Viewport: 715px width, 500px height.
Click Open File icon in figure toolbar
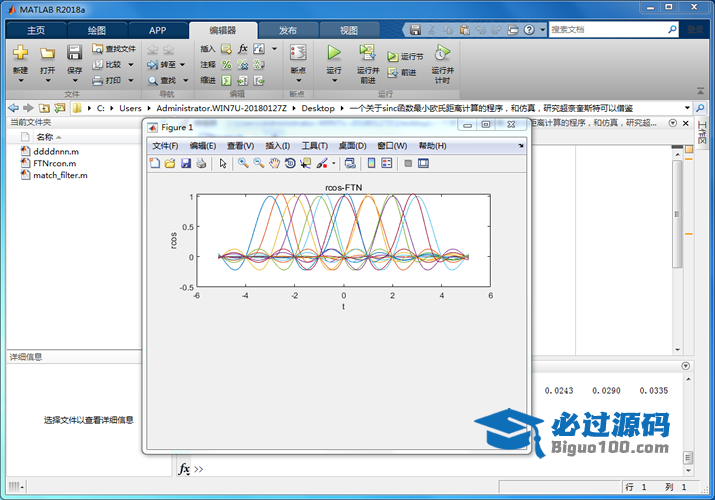170,163
